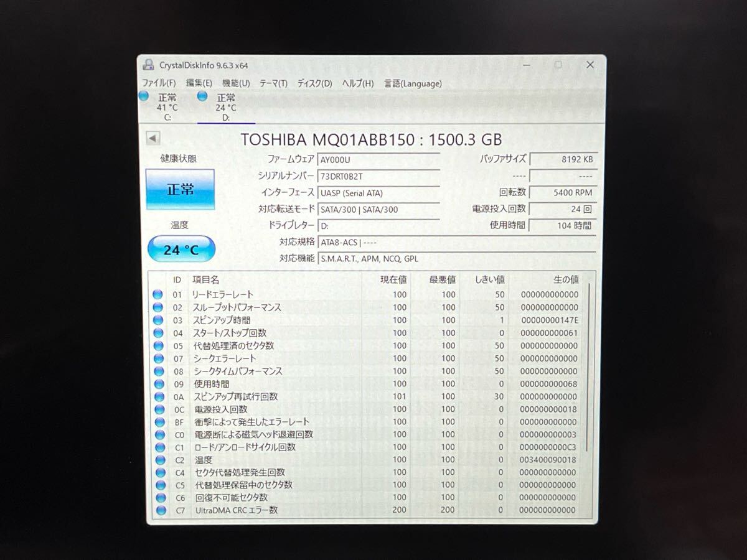This screenshot has width=747, height=560.
Task: Select the 衝撃によって発生したエラーレート attribute name
Action: coord(252,422)
